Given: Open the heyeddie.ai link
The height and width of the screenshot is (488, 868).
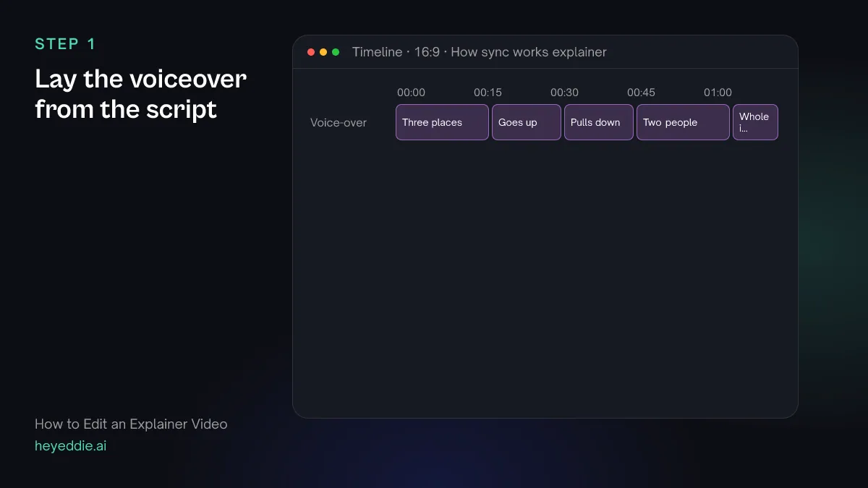Looking at the screenshot, I should click(70, 446).
